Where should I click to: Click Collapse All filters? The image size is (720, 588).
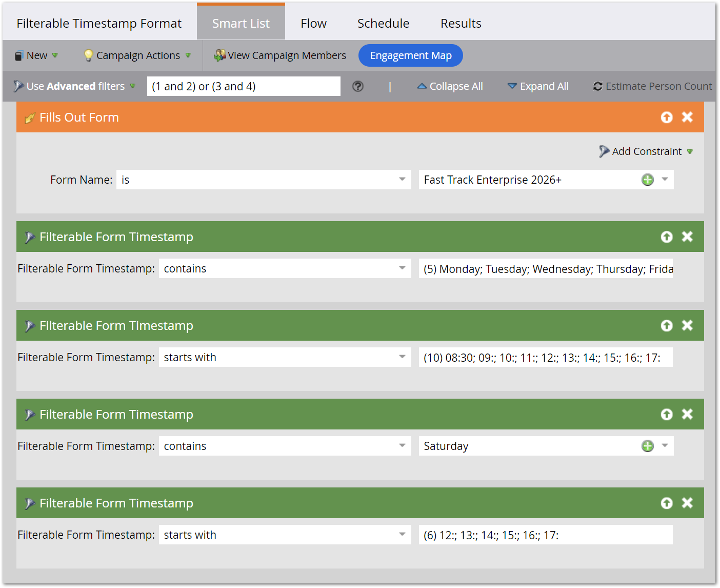pyautogui.click(x=450, y=86)
